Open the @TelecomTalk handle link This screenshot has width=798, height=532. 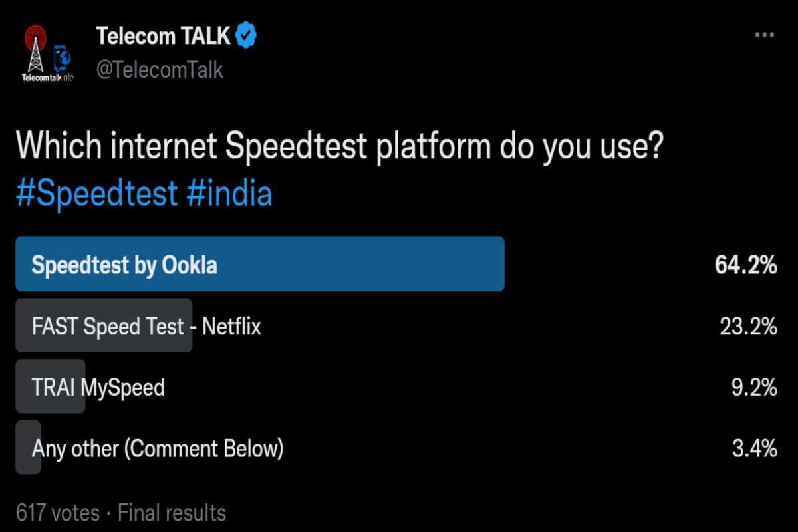(x=160, y=70)
